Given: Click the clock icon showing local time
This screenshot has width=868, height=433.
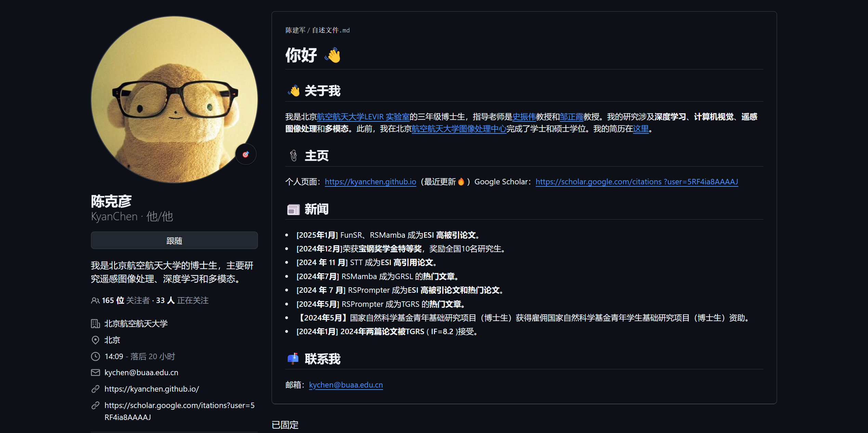Looking at the screenshot, I should coord(95,356).
